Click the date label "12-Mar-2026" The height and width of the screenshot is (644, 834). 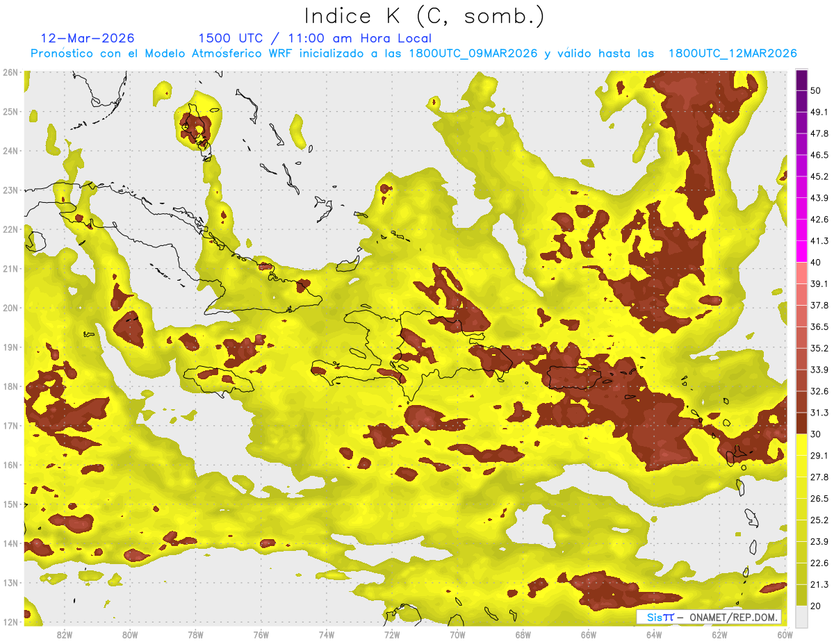[x=88, y=38]
